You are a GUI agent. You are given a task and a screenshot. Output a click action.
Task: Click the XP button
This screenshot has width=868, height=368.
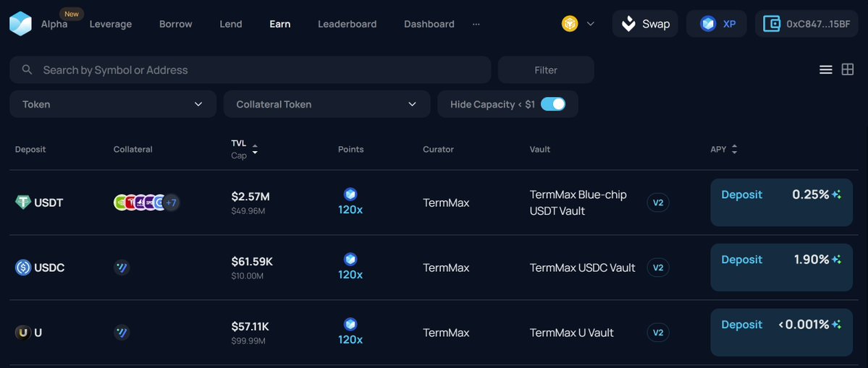(x=716, y=24)
